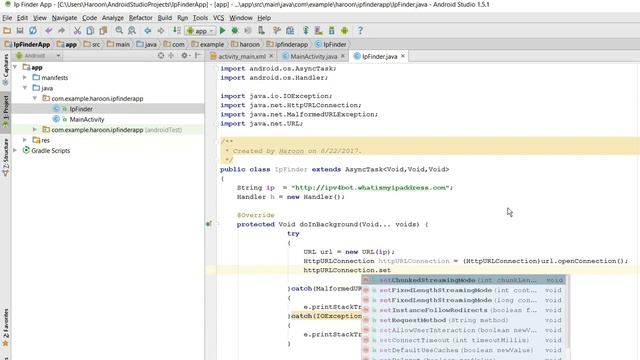Choose setChunkedStreamingMode from autocomplete

[463, 280]
